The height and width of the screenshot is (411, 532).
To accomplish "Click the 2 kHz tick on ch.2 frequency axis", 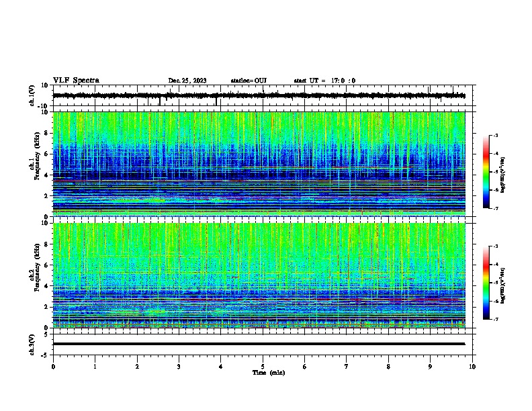I will pyautogui.click(x=47, y=307).
